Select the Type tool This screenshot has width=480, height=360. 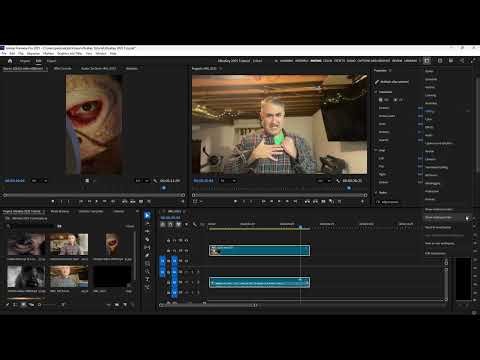[147, 279]
